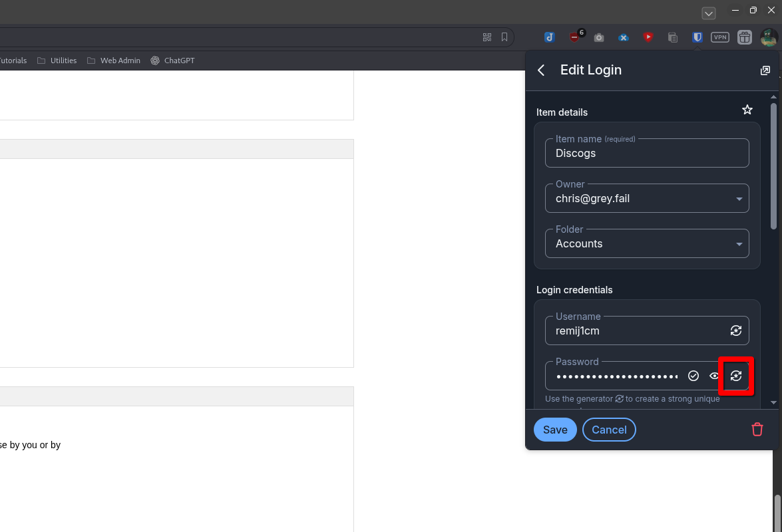This screenshot has height=532, width=782.
Task: Mark the Discogs item as favorite
Action: (747, 109)
